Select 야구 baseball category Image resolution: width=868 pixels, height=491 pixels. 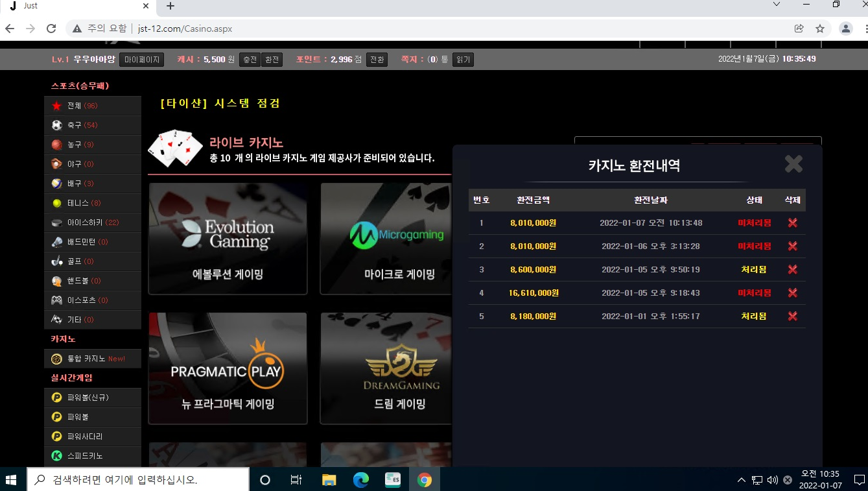click(x=93, y=164)
